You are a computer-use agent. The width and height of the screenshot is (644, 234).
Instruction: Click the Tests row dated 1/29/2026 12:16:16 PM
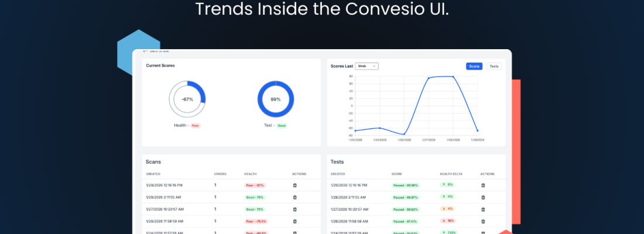[x=416, y=185]
